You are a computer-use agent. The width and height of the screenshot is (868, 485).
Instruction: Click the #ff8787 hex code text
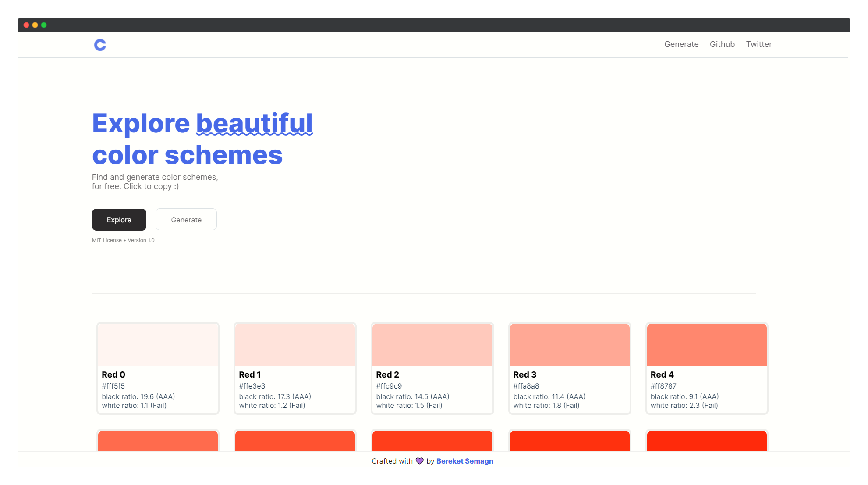point(663,386)
